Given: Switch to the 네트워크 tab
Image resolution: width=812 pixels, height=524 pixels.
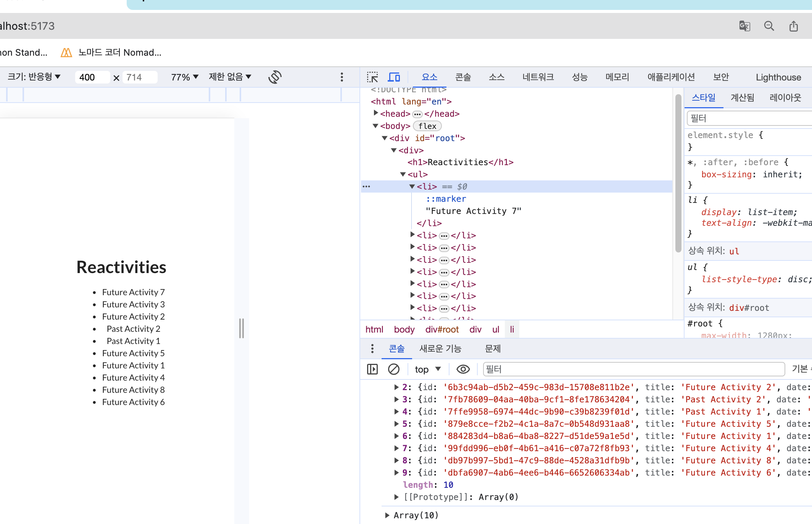Looking at the screenshot, I should 538,77.
